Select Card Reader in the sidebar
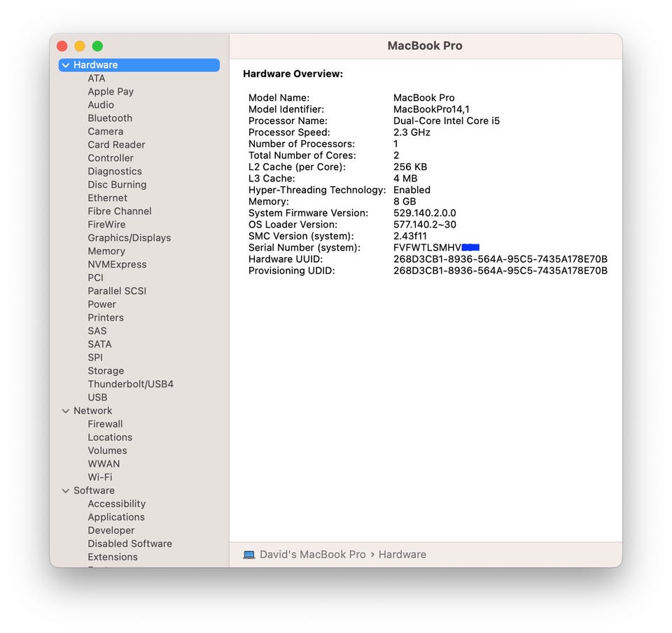Screen dimensions: 672x633 [x=117, y=145]
